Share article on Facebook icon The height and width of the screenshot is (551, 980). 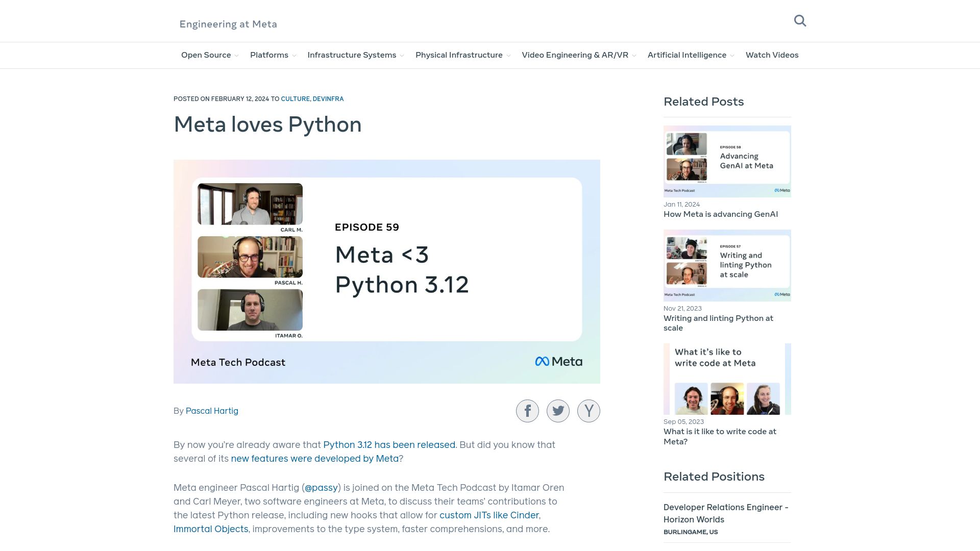coord(527,411)
